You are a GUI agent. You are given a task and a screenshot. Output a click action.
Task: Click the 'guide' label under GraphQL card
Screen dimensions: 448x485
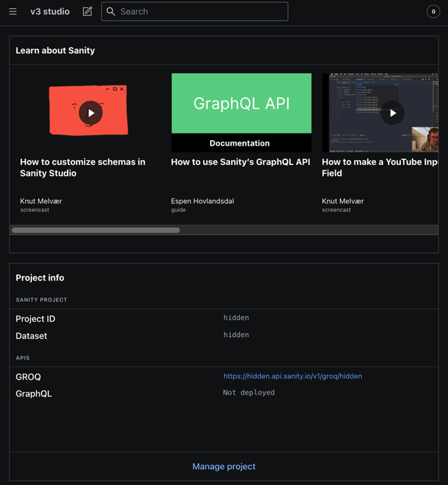pos(179,210)
